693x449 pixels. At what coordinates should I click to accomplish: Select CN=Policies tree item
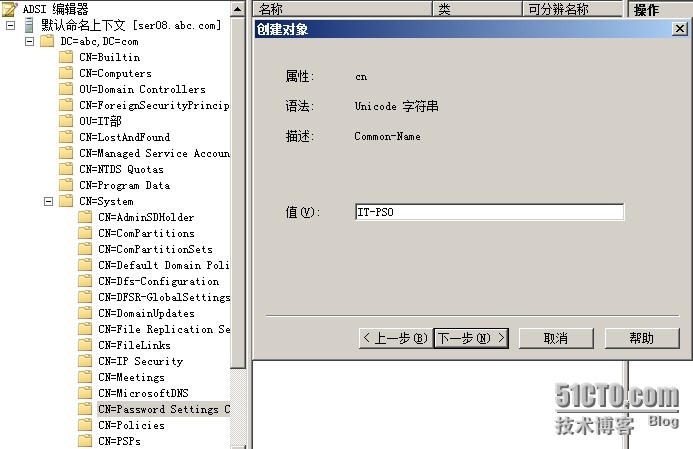pyautogui.click(x=131, y=425)
